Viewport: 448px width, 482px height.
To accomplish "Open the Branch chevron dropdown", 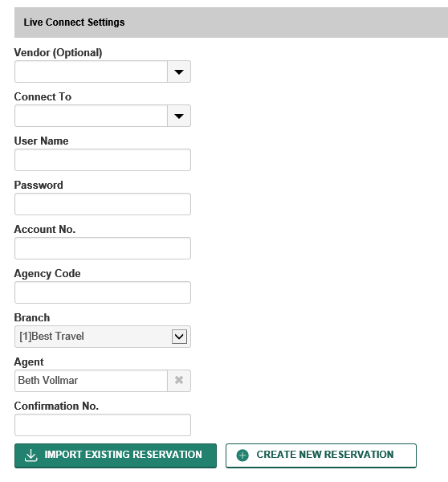I will 179,337.
